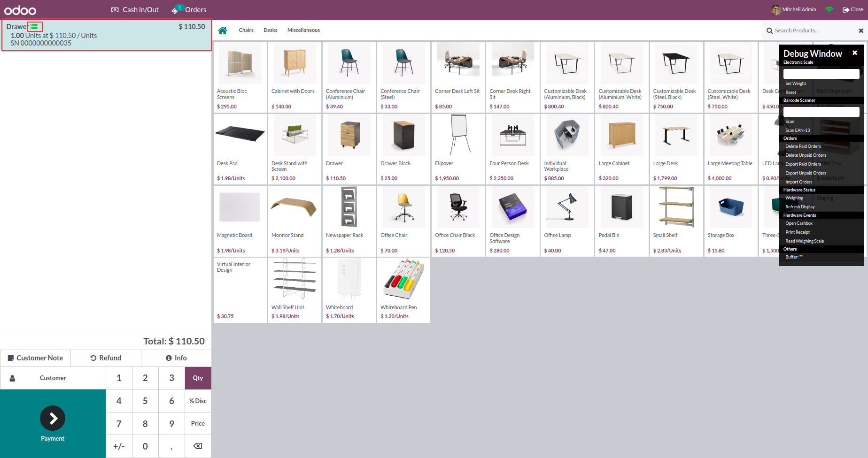
Task: Click Reset under Electronic Scale
Action: [791, 92]
